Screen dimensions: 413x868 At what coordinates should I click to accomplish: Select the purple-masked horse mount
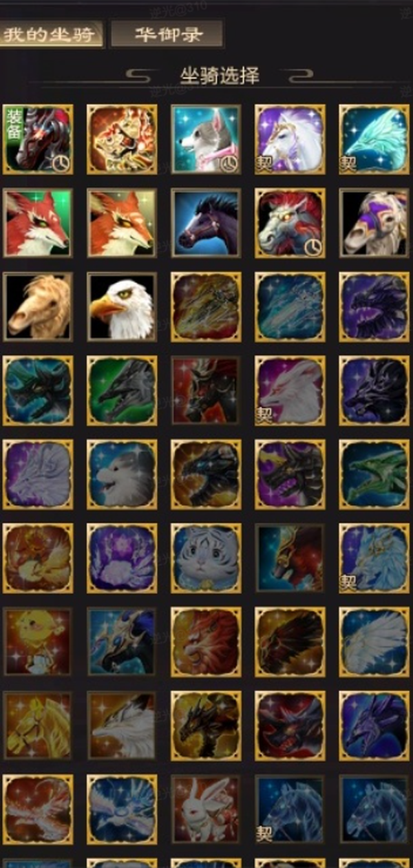click(x=374, y=224)
